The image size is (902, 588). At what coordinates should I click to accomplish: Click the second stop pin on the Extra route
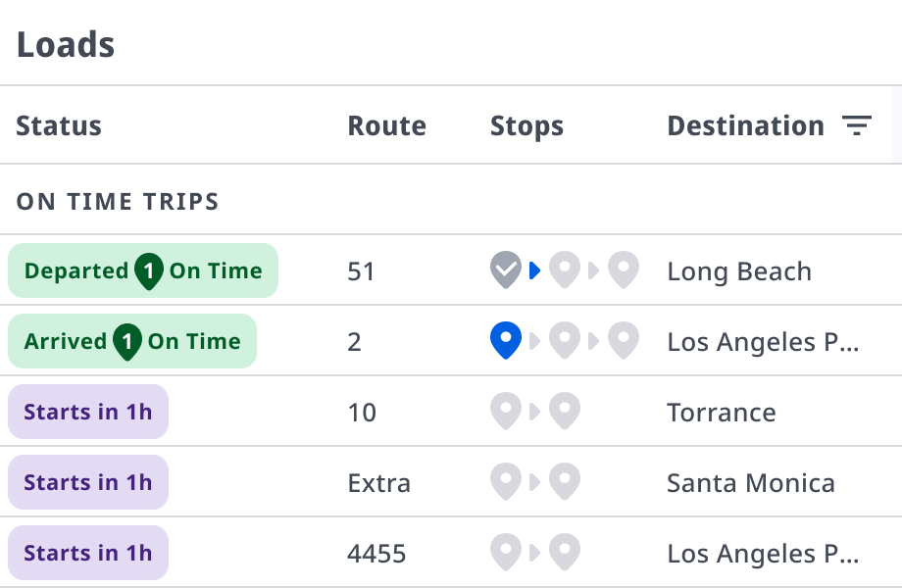(x=565, y=481)
